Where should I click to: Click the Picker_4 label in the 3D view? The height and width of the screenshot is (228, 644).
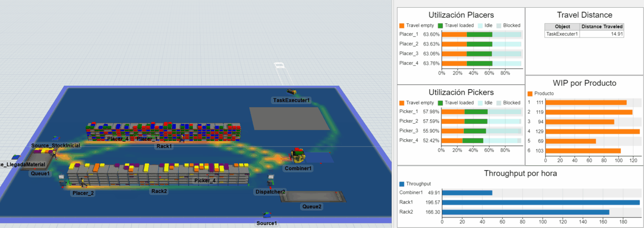coord(205,181)
